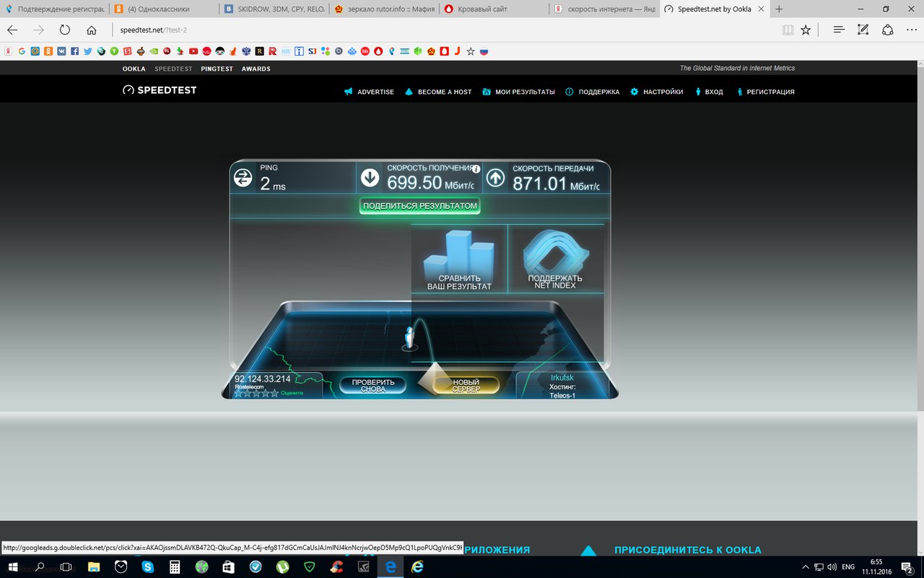The width and height of the screenshot is (924, 578).
Task: Open НАСТРОЙКИ in the menu
Action: 656,92
